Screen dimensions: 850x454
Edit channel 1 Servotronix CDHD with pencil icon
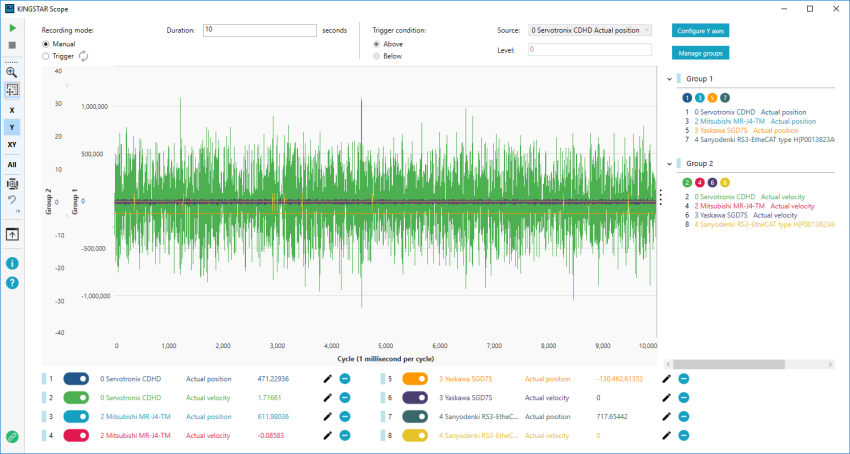(x=327, y=379)
